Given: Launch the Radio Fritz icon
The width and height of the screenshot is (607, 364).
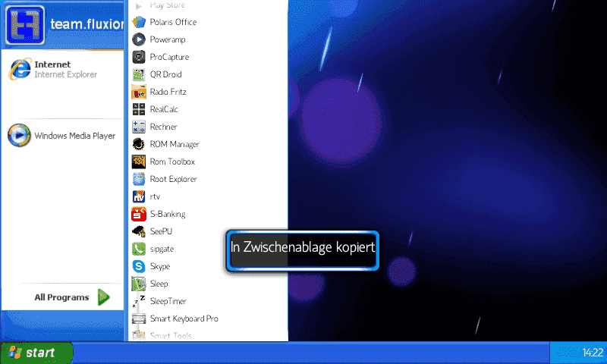Looking at the screenshot, I should click(x=139, y=92).
